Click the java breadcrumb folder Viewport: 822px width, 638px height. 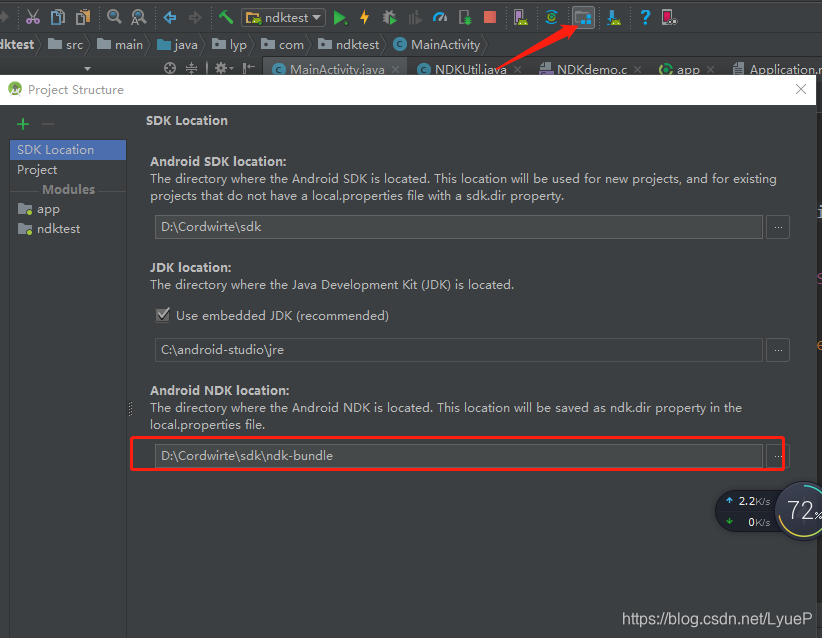point(178,45)
